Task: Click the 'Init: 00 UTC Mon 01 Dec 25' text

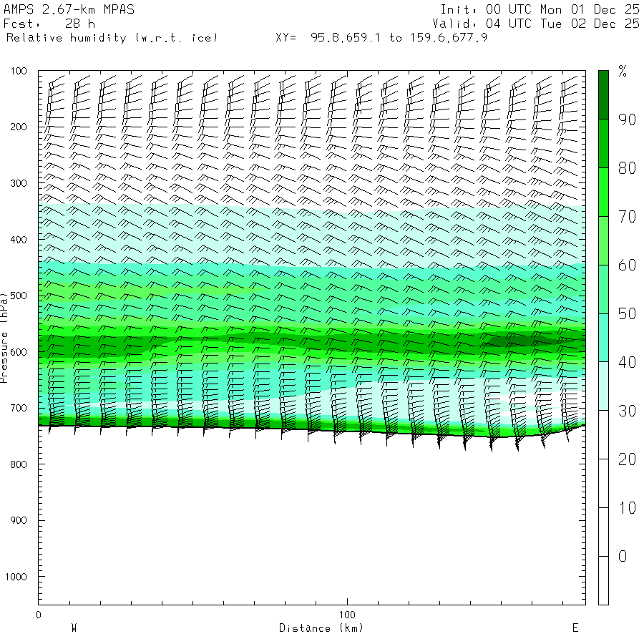Action: [540, 9]
